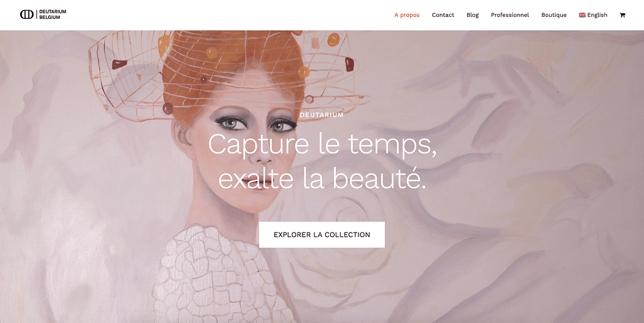Screen dimensions: 644x323
Task: Click the Deutarium oval logo emblem
Action: coord(26,14)
